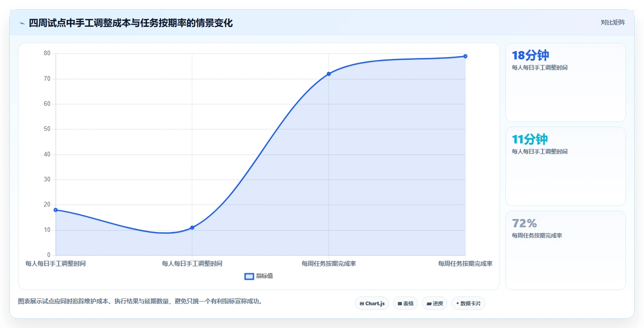644x328 pixels.
Task: Click the 每人每日手工调整时间 label under 11分钟
Action: coord(540,152)
